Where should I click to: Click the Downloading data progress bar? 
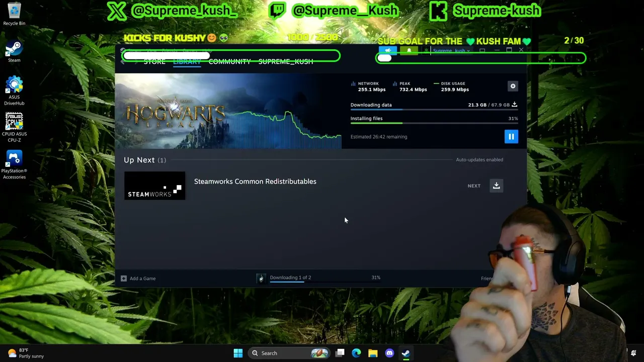point(434,110)
